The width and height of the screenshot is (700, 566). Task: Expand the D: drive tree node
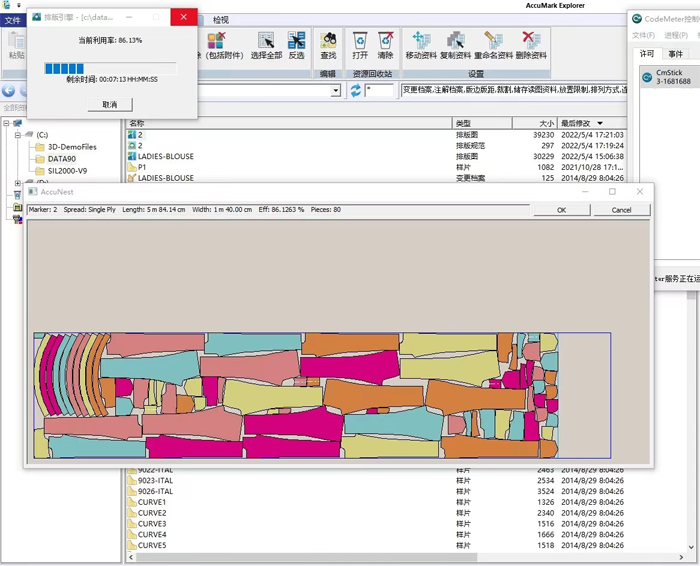point(18,183)
